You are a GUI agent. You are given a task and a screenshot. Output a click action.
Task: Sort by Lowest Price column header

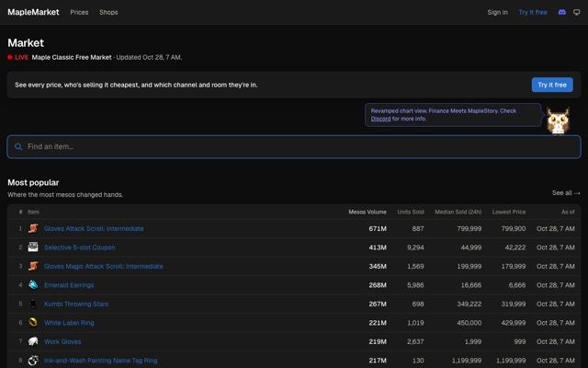(x=509, y=212)
